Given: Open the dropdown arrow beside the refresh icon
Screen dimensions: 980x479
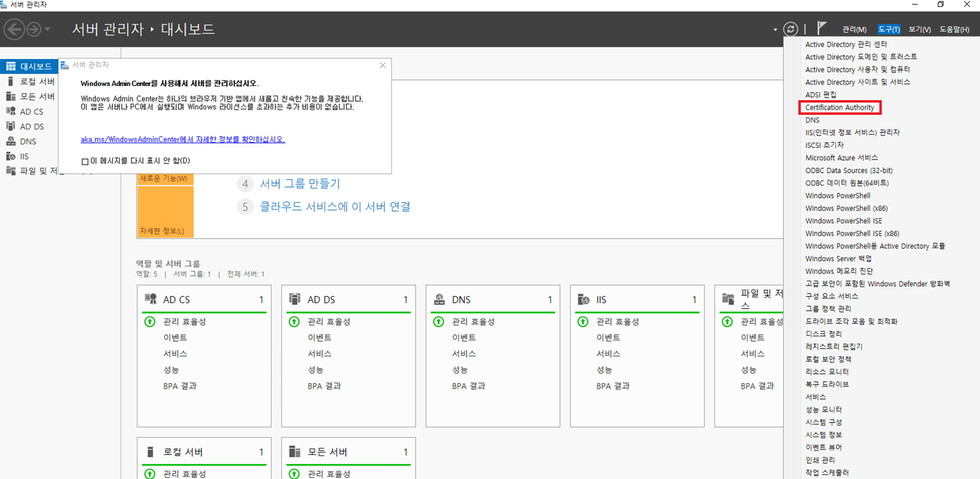Looking at the screenshot, I should pos(775,30).
